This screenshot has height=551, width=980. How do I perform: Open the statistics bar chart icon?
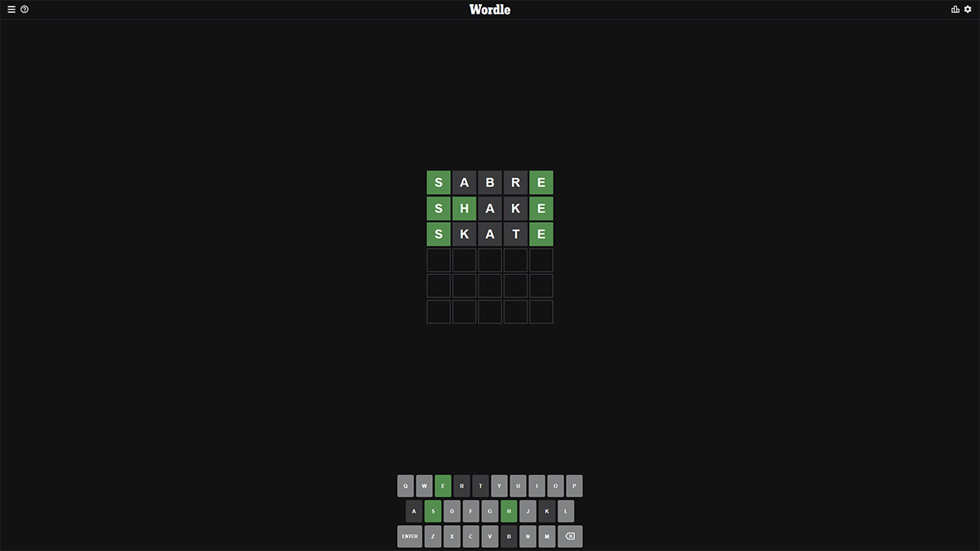tap(955, 10)
